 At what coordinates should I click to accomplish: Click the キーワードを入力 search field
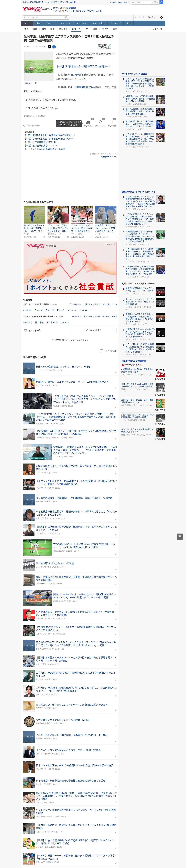[44, 17]
